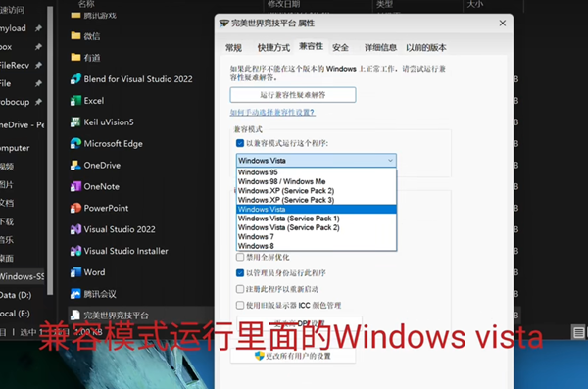Select the Keil uVision5 file name

[109, 122]
